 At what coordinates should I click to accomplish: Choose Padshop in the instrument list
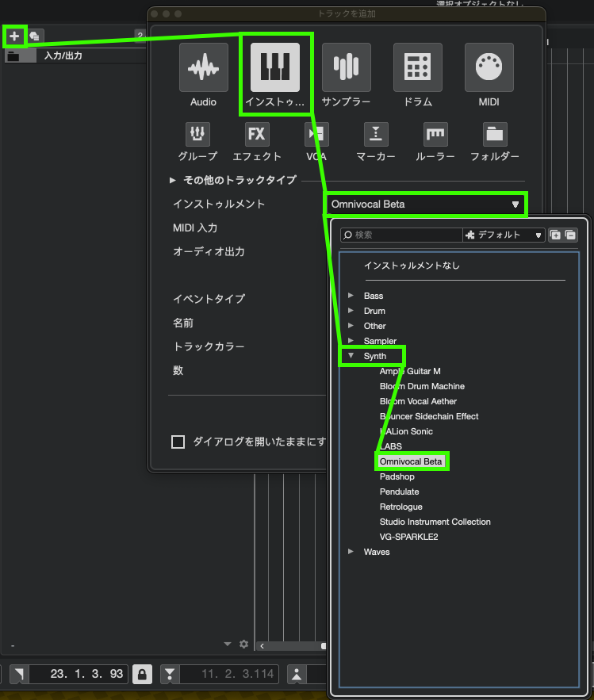click(x=397, y=476)
